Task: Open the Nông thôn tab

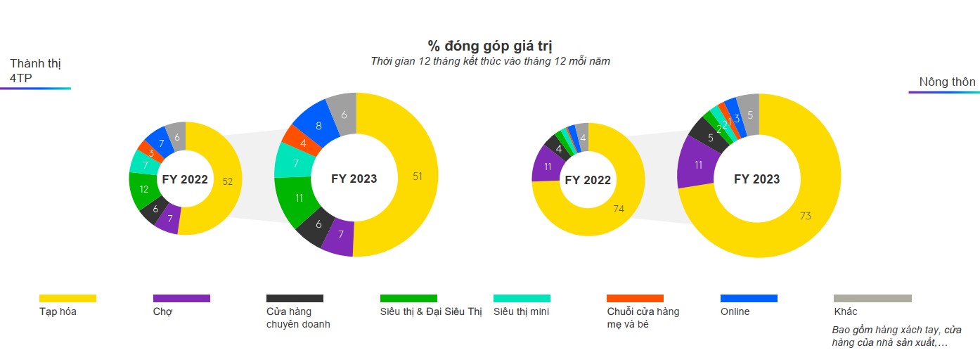Action: point(946,82)
